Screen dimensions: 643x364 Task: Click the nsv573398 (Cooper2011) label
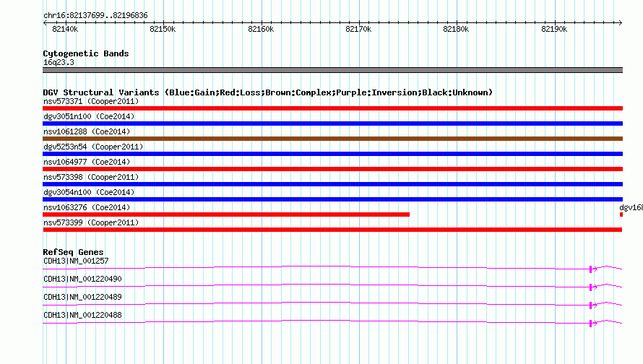91,177
